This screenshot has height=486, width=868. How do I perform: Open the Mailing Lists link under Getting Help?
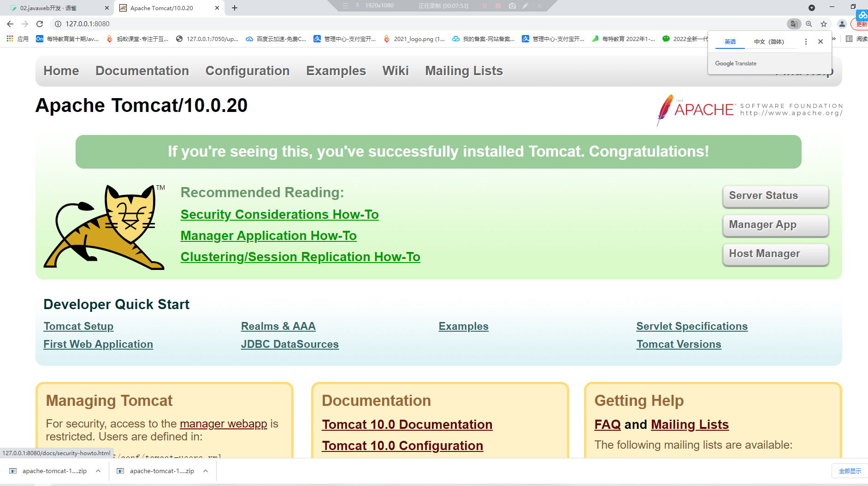690,425
